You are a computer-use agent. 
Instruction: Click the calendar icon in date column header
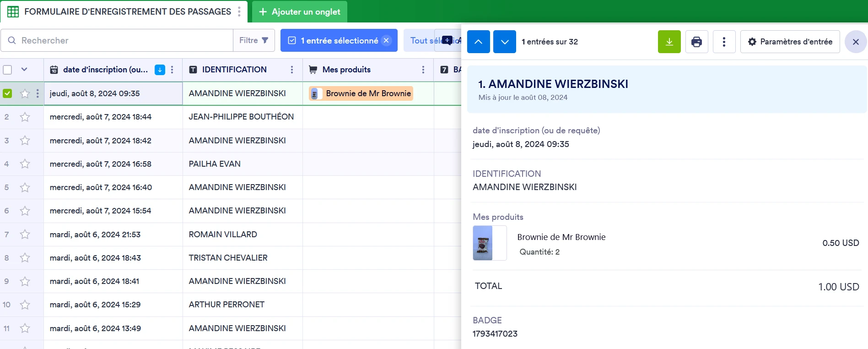click(54, 70)
